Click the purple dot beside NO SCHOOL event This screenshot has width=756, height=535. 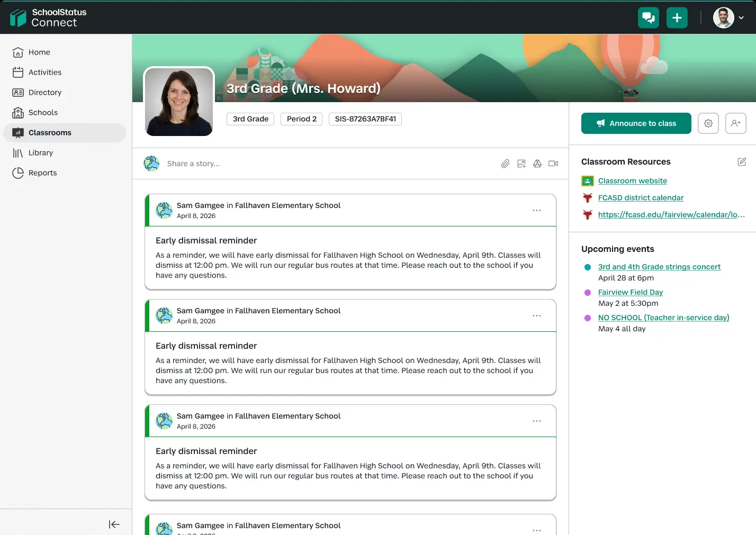[x=587, y=318]
